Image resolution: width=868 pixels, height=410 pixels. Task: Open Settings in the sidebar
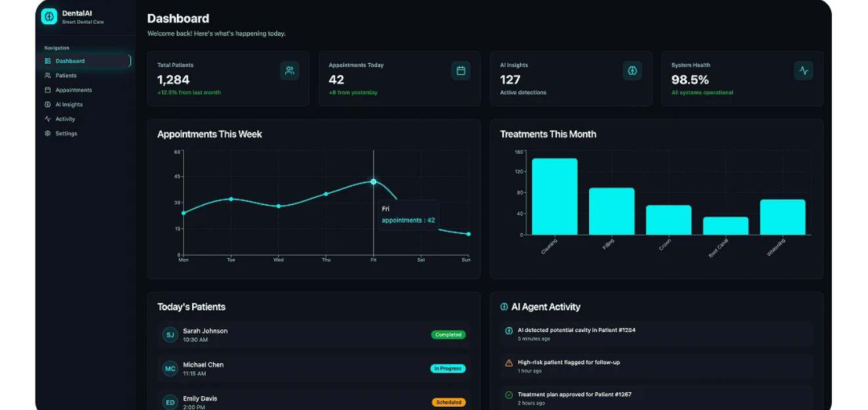[66, 133]
